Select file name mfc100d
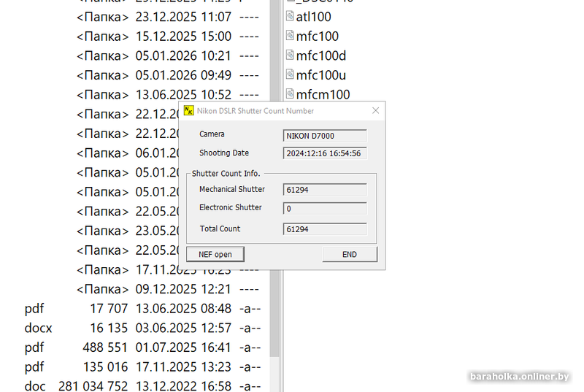 point(321,55)
